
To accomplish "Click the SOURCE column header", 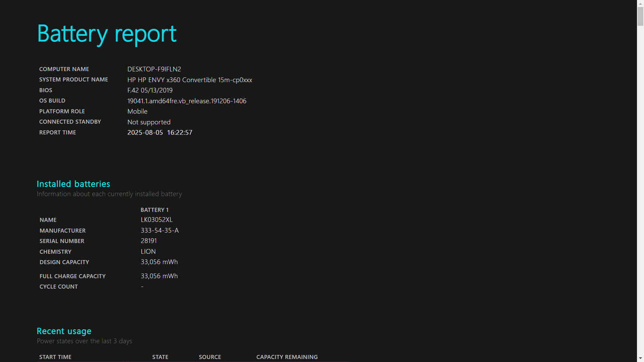I will 210,357.
